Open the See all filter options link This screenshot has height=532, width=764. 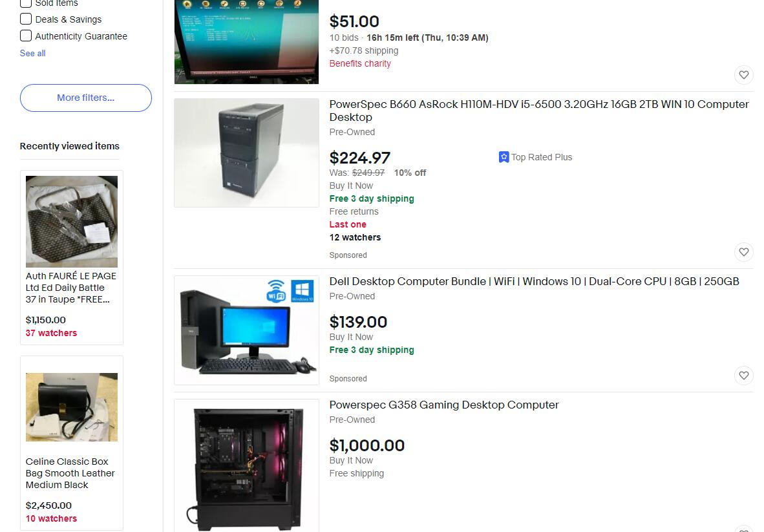[33, 53]
